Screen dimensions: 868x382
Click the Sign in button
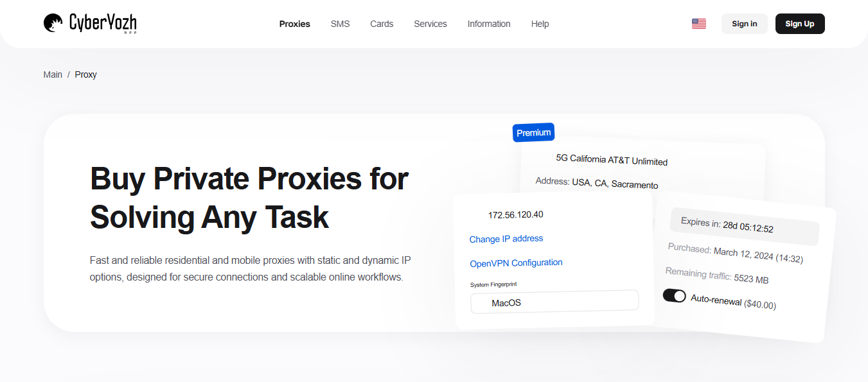[744, 23]
